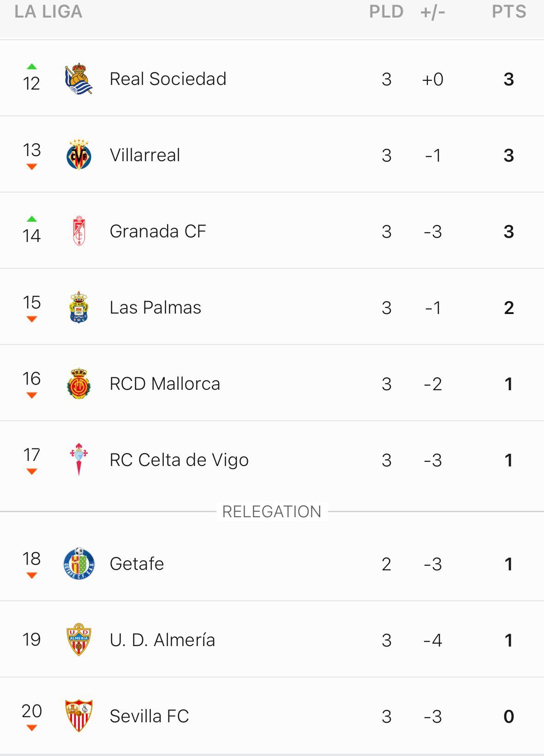Click the Real Sociedad team name

(x=168, y=79)
